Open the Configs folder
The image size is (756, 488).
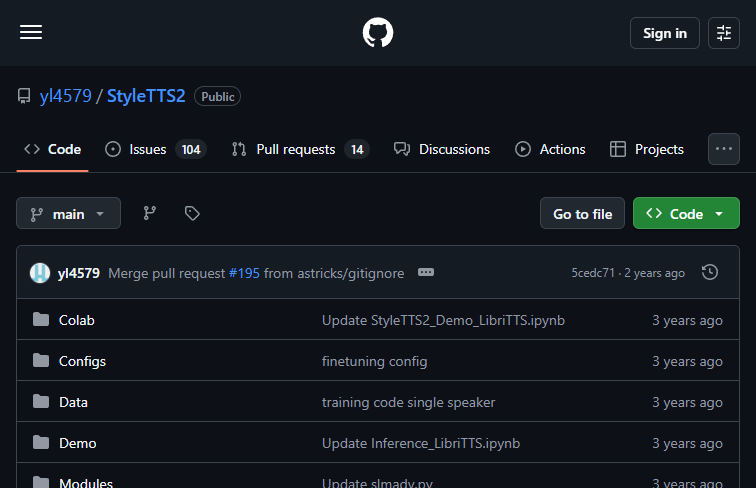point(82,361)
